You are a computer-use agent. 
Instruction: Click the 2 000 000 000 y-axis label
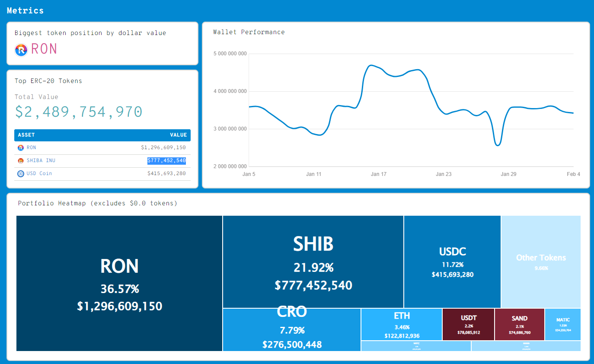pyautogui.click(x=230, y=166)
